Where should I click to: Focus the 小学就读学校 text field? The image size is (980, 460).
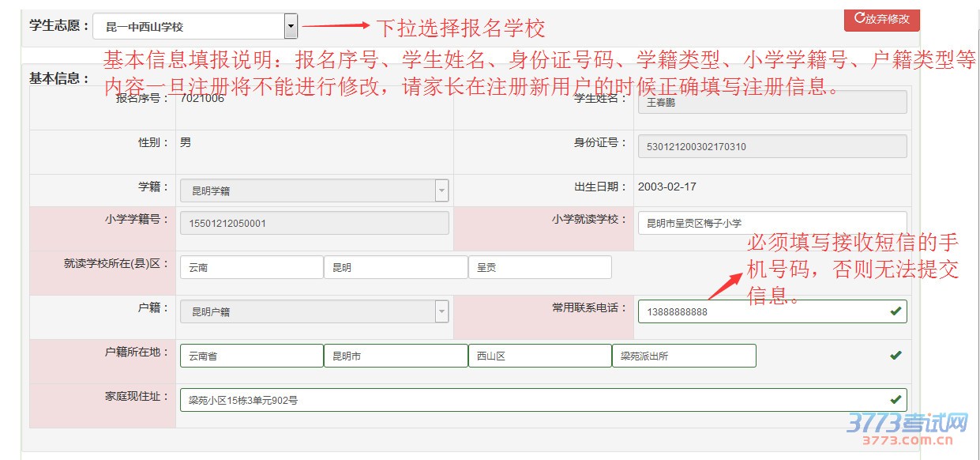click(772, 223)
